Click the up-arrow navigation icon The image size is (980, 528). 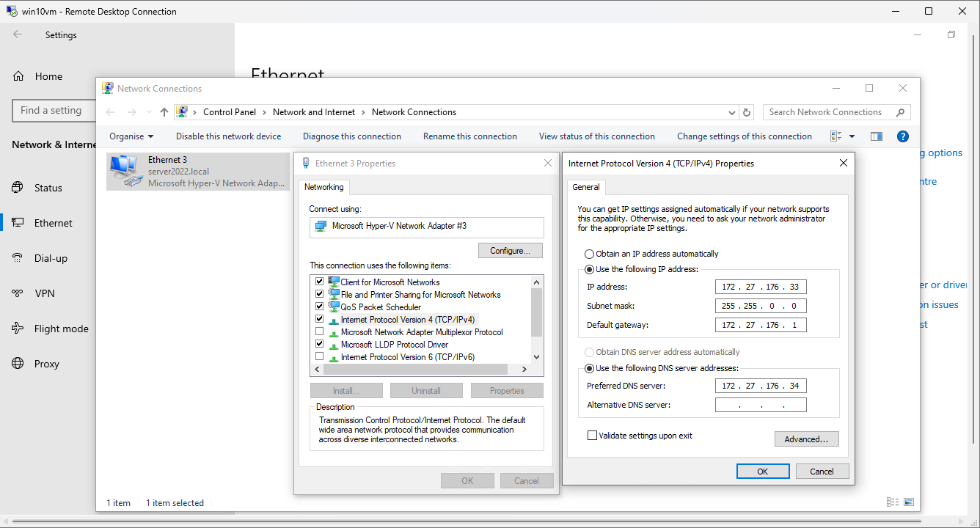[164, 112]
